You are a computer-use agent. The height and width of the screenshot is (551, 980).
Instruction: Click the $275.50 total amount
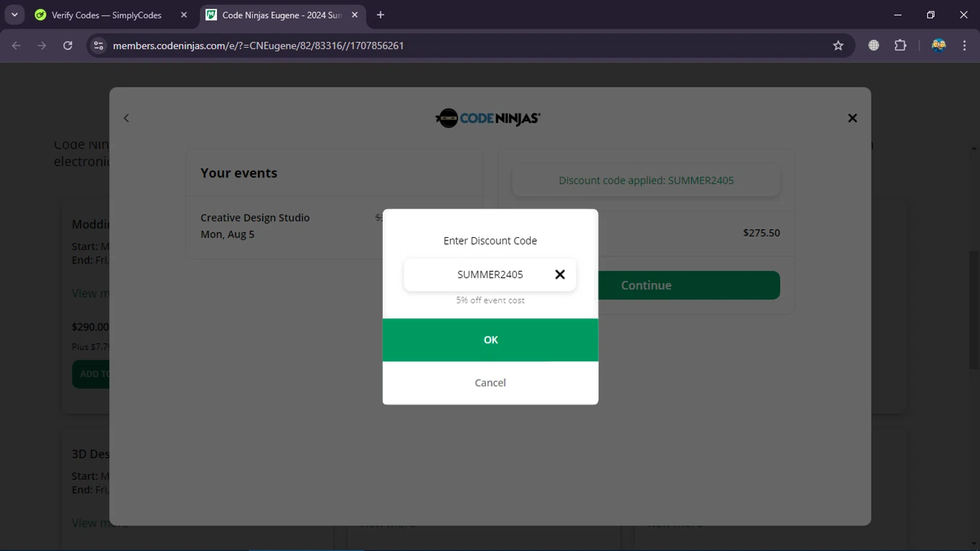point(761,233)
